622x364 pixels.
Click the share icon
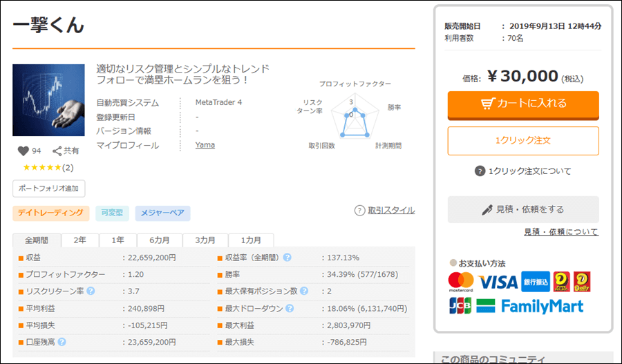pos(57,151)
